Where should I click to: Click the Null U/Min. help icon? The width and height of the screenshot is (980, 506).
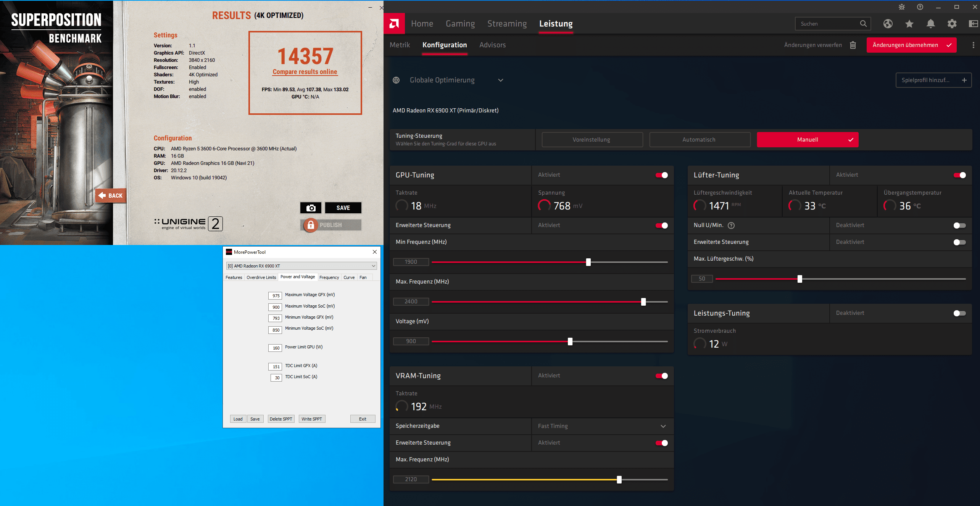click(731, 226)
